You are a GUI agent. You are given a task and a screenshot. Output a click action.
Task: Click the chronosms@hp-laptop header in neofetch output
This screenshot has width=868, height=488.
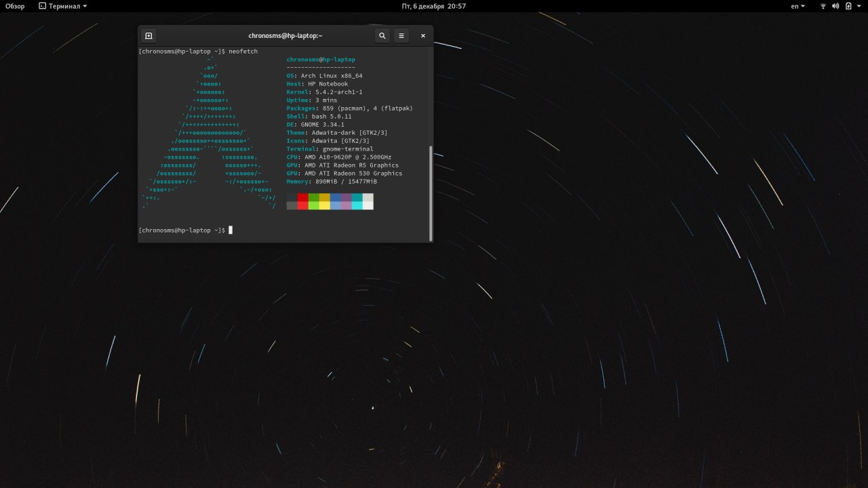click(x=321, y=60)
